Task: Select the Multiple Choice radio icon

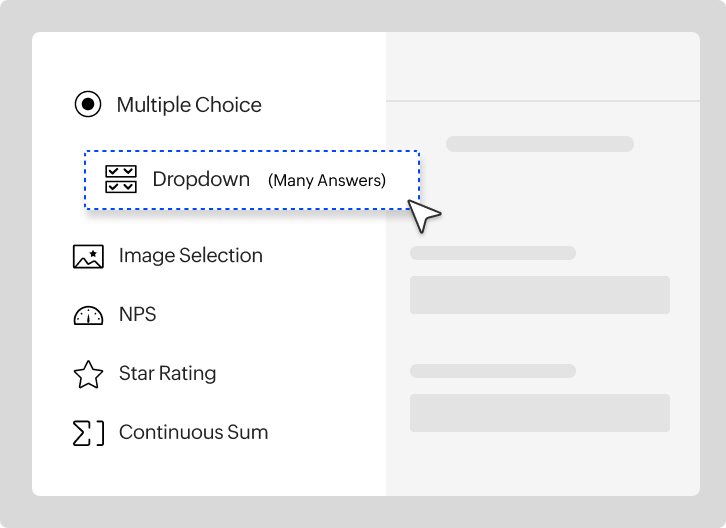Action: coord(88,104)
